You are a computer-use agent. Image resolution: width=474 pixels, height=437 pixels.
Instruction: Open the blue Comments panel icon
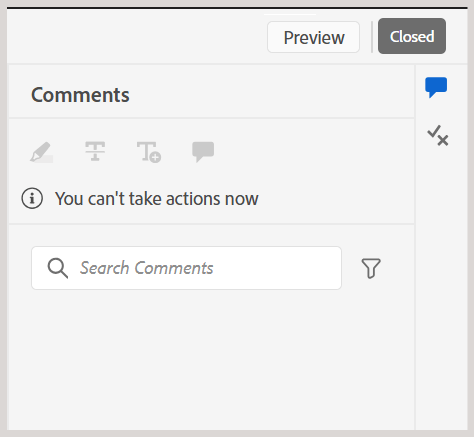(436, 87)
